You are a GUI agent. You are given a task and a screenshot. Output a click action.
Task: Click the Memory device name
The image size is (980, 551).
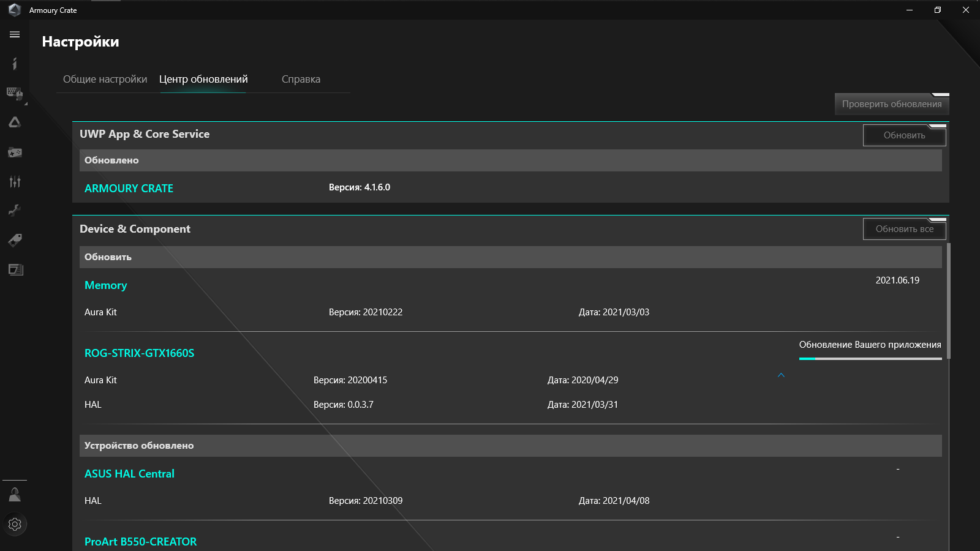(106, 285)
